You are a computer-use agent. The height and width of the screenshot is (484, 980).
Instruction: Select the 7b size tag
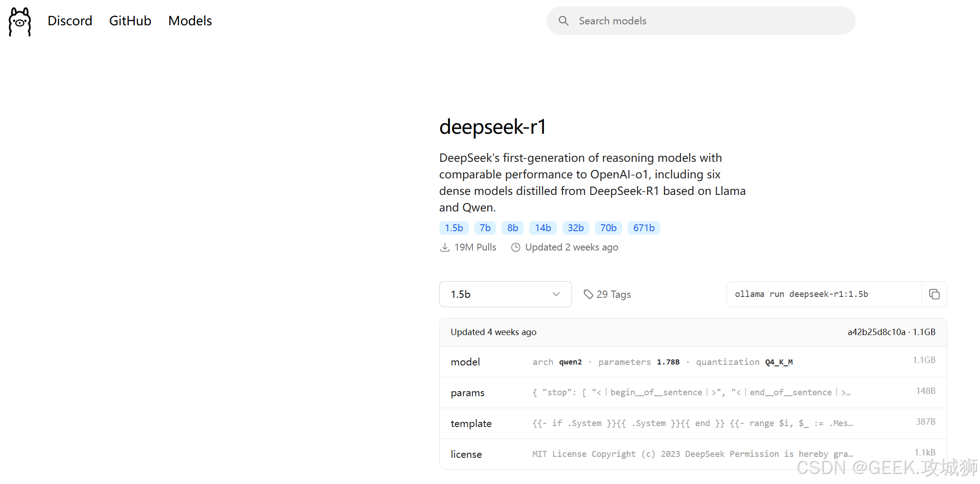[x=485, y=228]
